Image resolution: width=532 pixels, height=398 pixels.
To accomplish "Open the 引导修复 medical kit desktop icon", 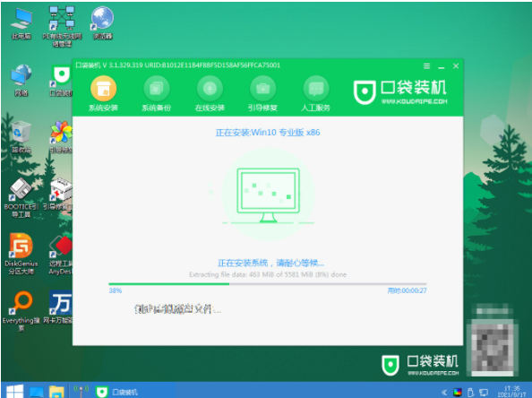I will (58, 195).
